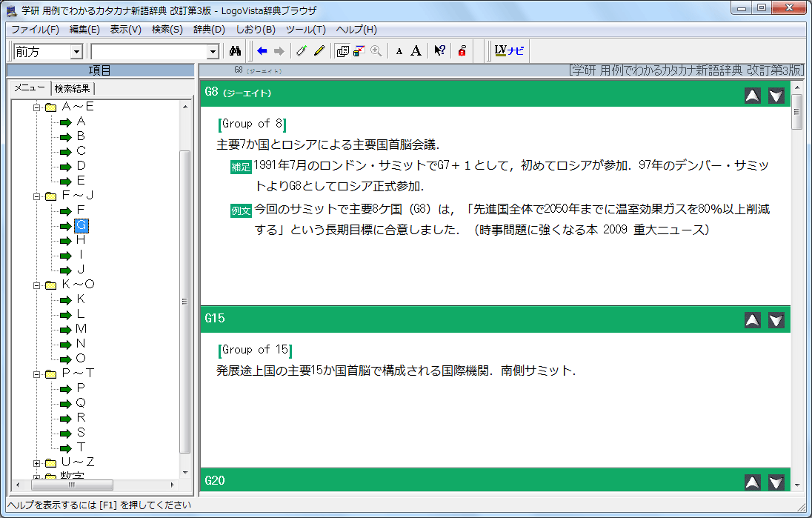Open the search text box dropdown arrow
The image size is (812, 518).
click(x=213, y=52)
